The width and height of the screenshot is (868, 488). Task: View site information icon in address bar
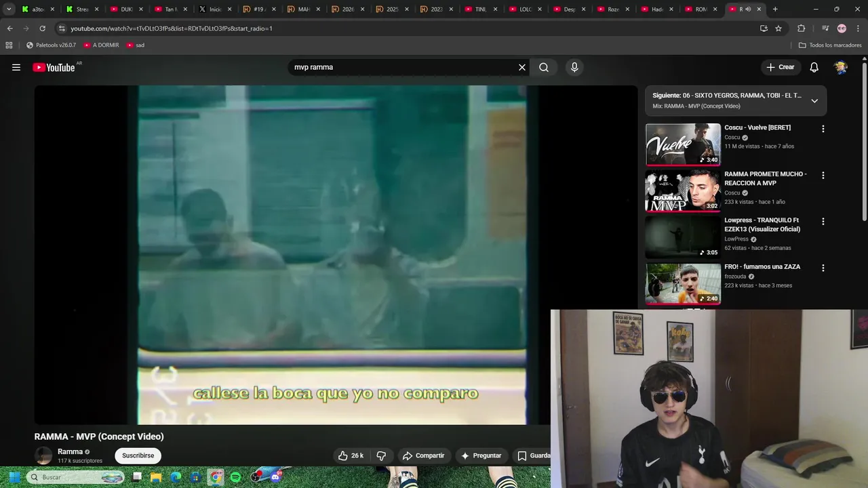click(x=62, y=28)
